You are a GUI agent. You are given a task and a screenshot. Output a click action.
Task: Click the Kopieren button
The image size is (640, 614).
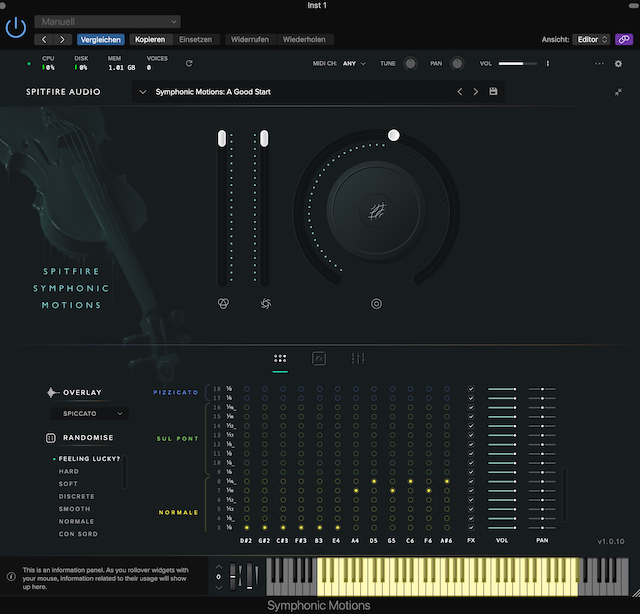150,40
